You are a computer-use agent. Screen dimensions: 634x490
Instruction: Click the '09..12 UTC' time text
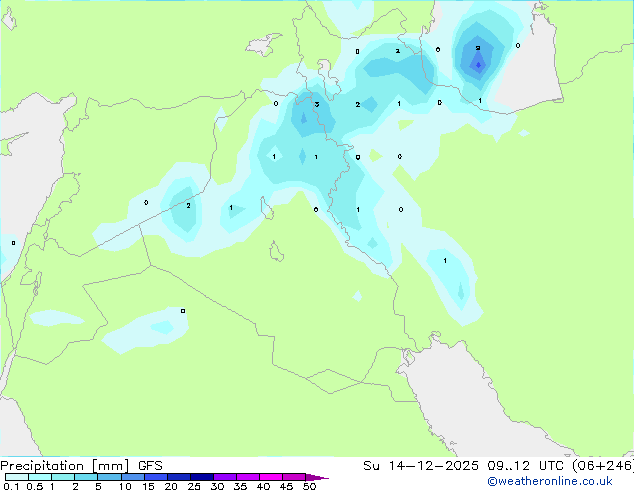pyautogui.click(x=526, y=466)
